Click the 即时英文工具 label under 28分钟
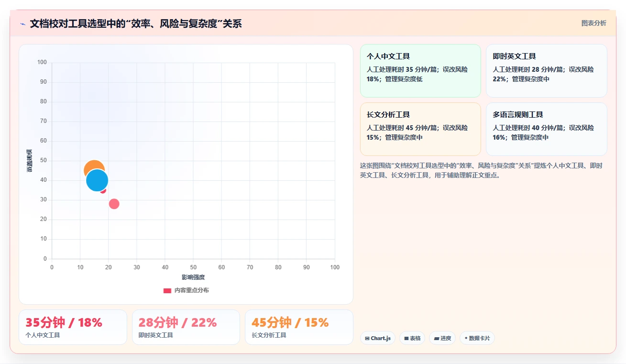 pyautogui.click(x=156, y=335)
